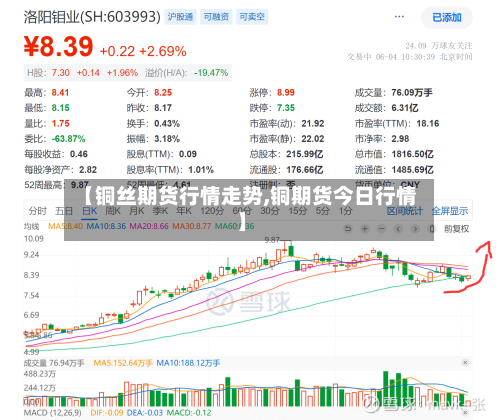The width and height of the screenshot is (500, 420).
Task: Close the 成交量 volume indicator panel
Action: click(465, 363)
